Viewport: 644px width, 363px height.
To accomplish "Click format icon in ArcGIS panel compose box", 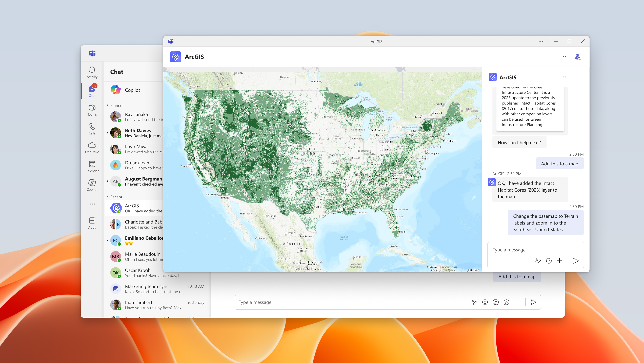I will pyautogui.click(x=538, y=261).
